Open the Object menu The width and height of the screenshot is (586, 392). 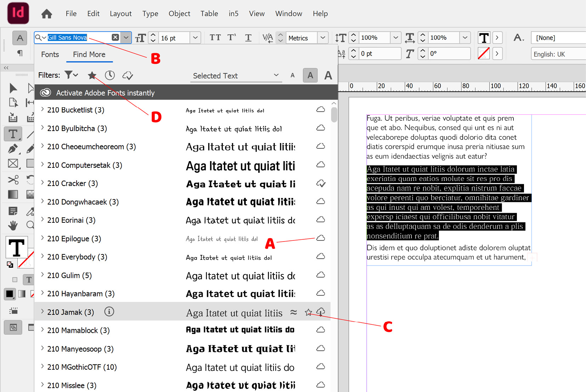coord(179,13)
